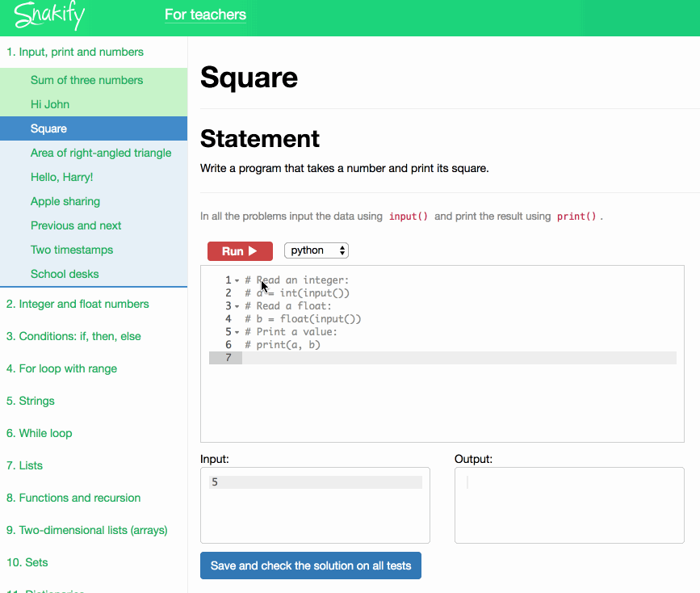Click the Input field containing 5
The width and height of the screenshot is (700, 593).
(315, 482)
